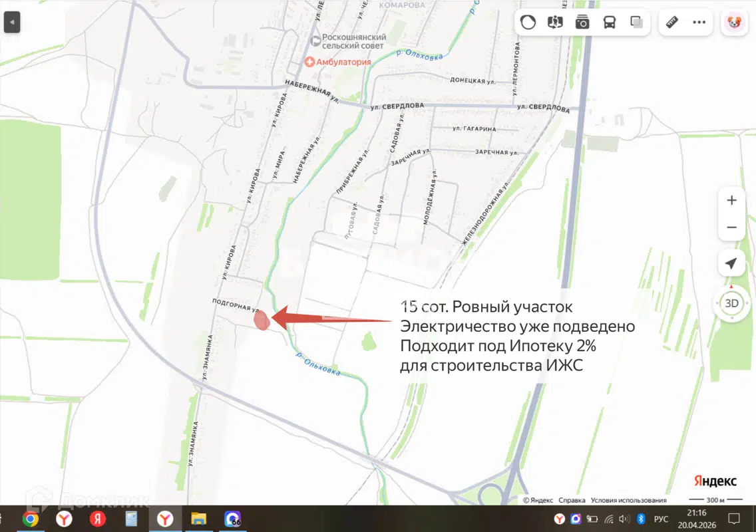Viewport: 756px width, 532px height.
Task: Click the Яндекс logo
Action: click(715, 481)
